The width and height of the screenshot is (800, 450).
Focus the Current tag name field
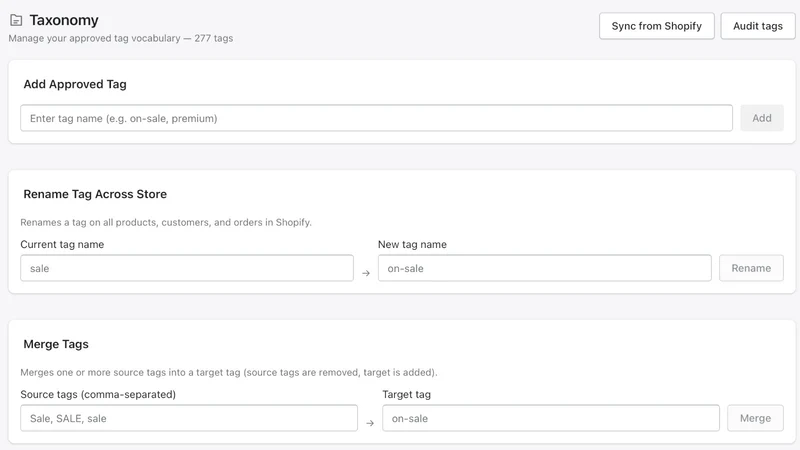(x=187, y=268)
